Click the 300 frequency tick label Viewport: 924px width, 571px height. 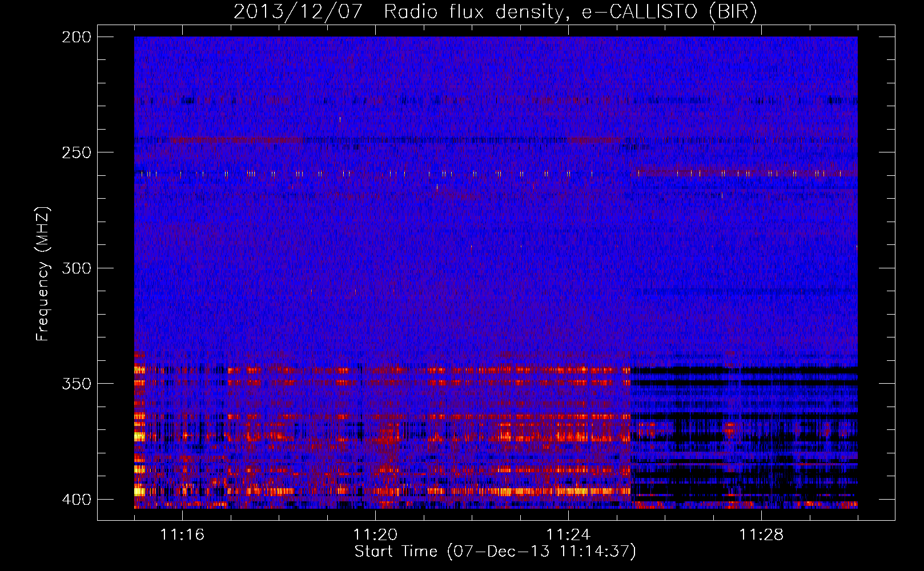point(76,268)
